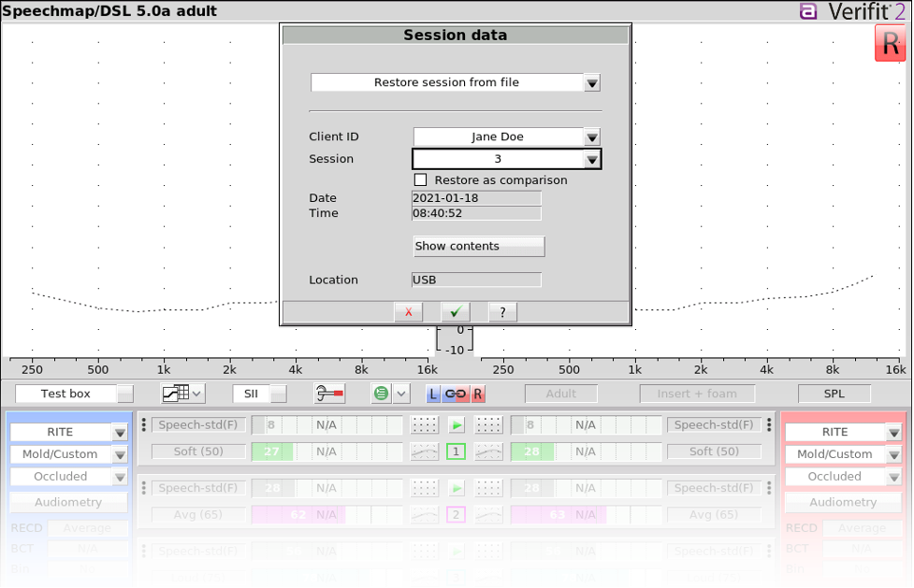Select the pink test number 2 box
914x588 pixels.
[x=457, y=514]
